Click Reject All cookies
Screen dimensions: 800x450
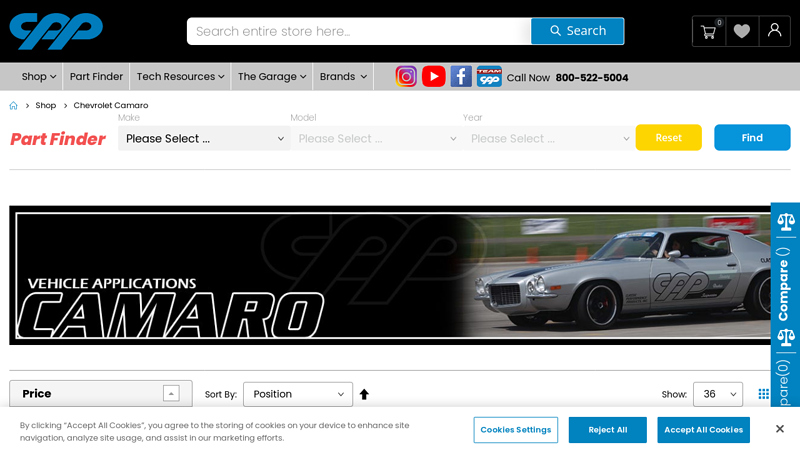point(608,430)
